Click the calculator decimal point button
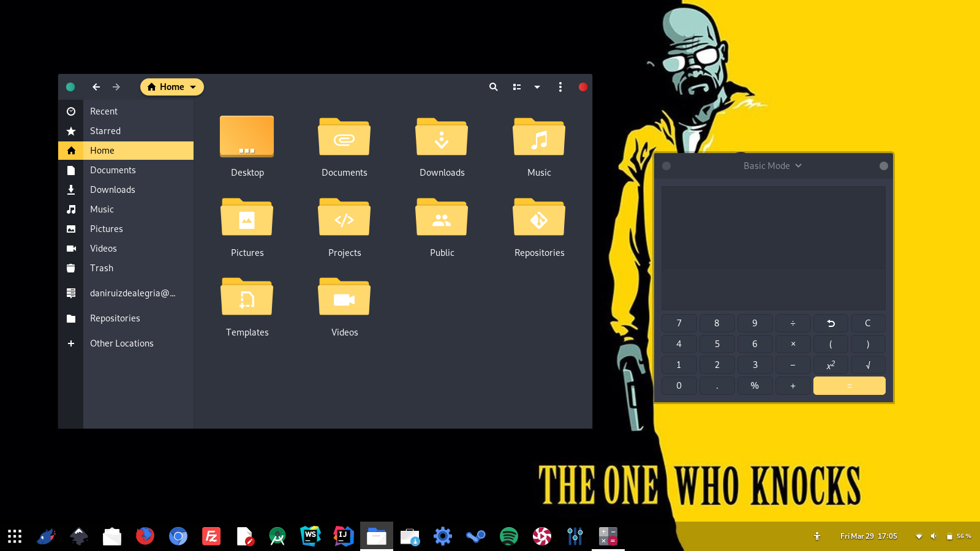This screenshot has width=980, height=551. 717,386
